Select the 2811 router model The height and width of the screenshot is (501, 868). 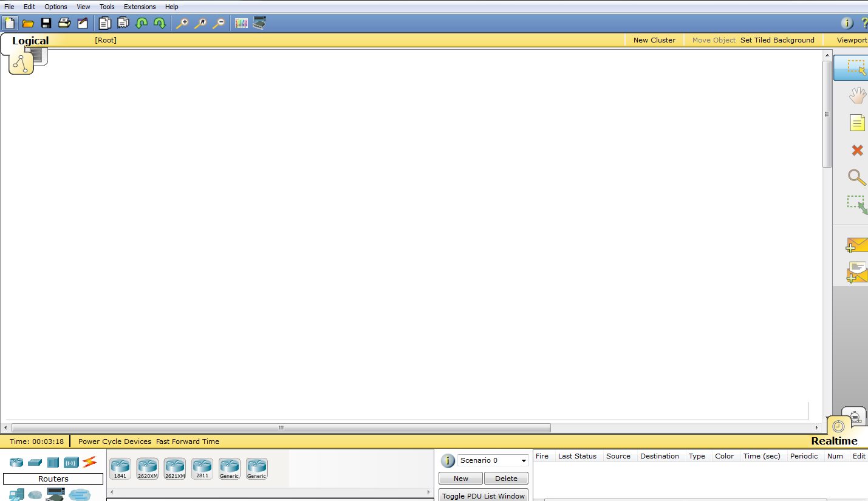pos(202,468)
